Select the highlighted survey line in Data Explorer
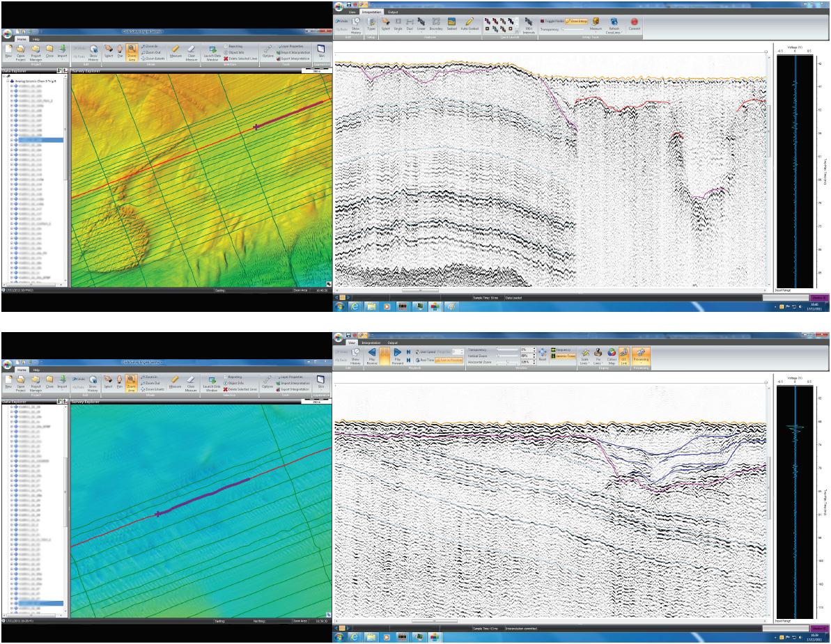 pos(39,140)
